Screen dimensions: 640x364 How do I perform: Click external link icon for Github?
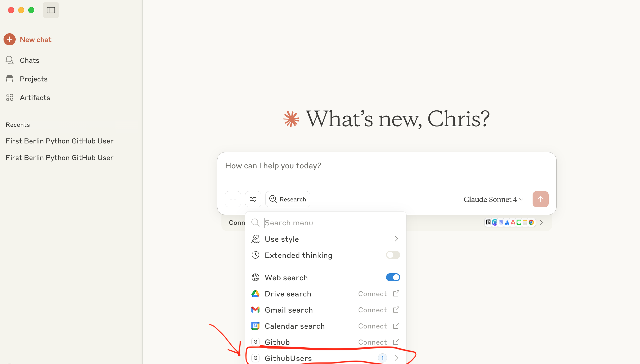click(x=396, y=342)
